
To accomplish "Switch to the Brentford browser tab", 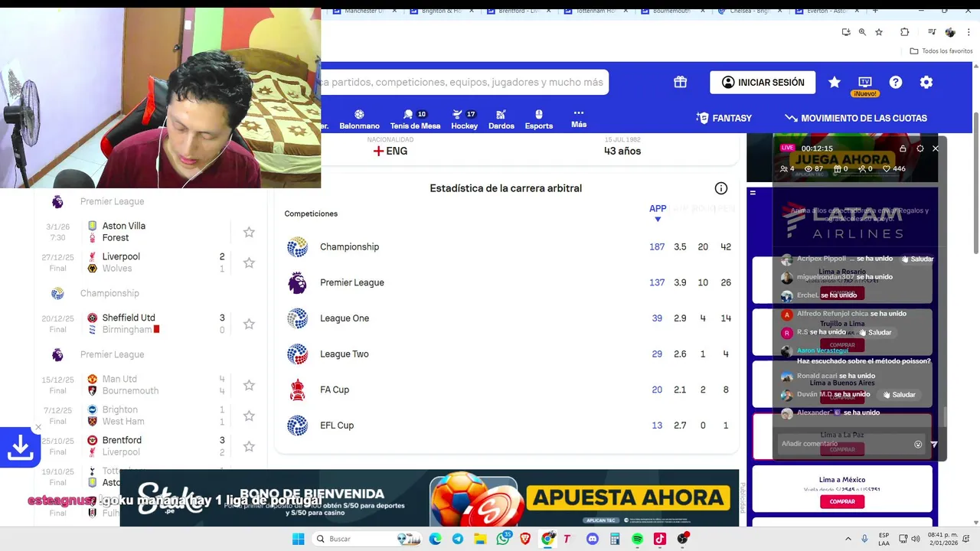I will click(519, 11).
